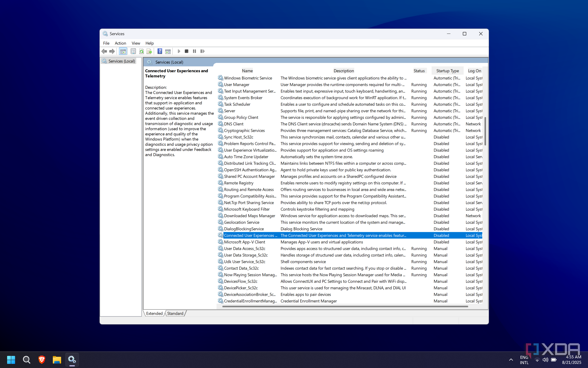
Task: Open taskbar Search
Action: (26, 359)
